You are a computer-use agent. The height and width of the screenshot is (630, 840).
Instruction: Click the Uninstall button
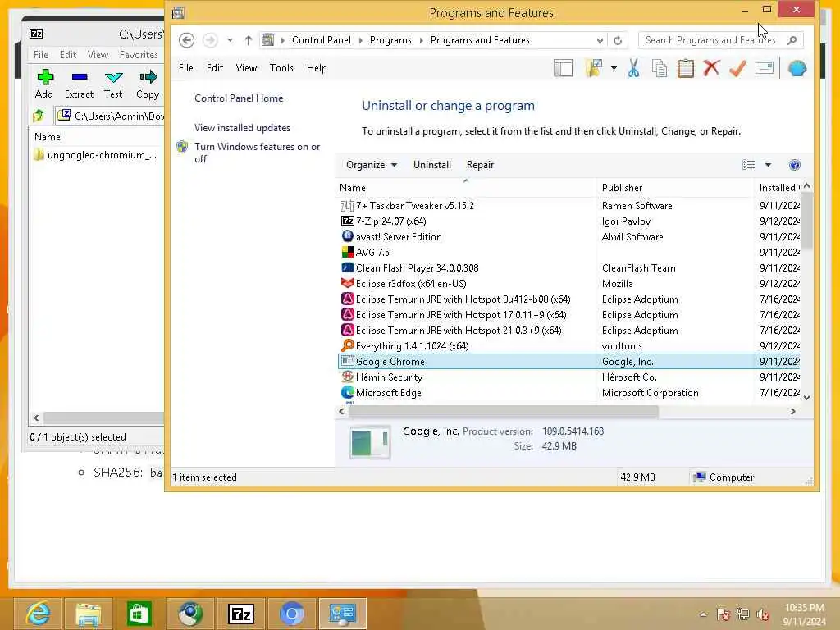coord(431,165)
